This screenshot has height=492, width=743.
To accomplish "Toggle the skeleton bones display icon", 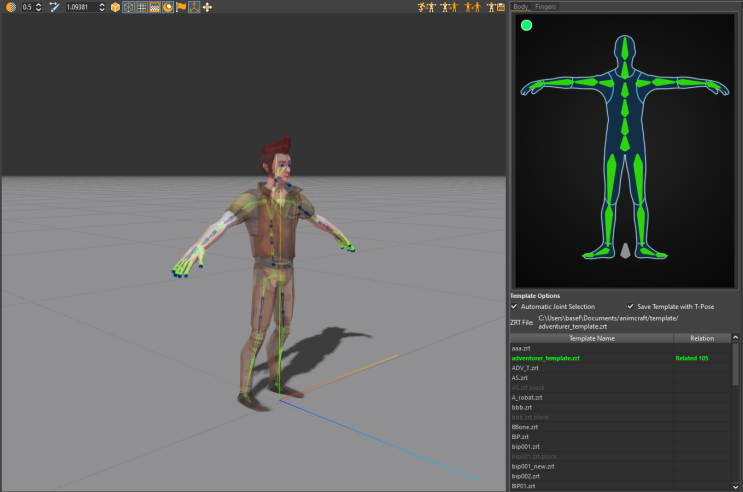I will click(x=194, y=7).
